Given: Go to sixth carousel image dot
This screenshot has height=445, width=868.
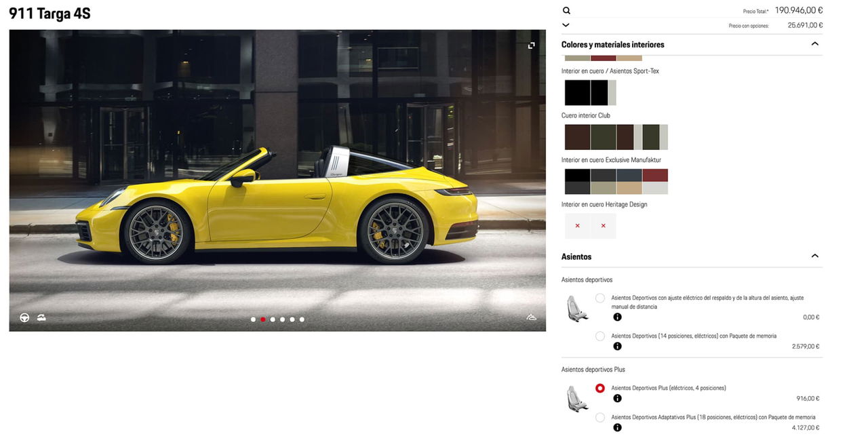Looking at the screenshot, I should click(302, 319).
